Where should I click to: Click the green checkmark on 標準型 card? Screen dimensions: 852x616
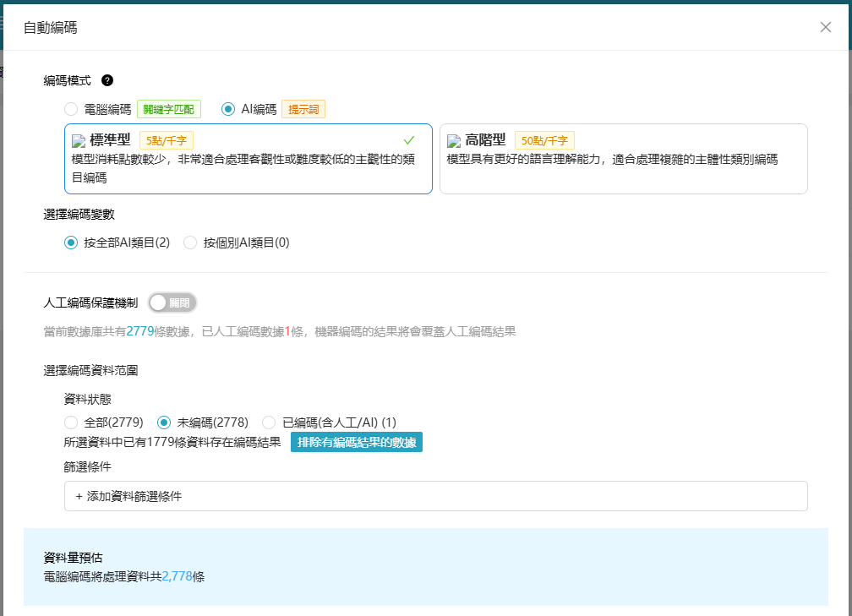tap(409, 140)
